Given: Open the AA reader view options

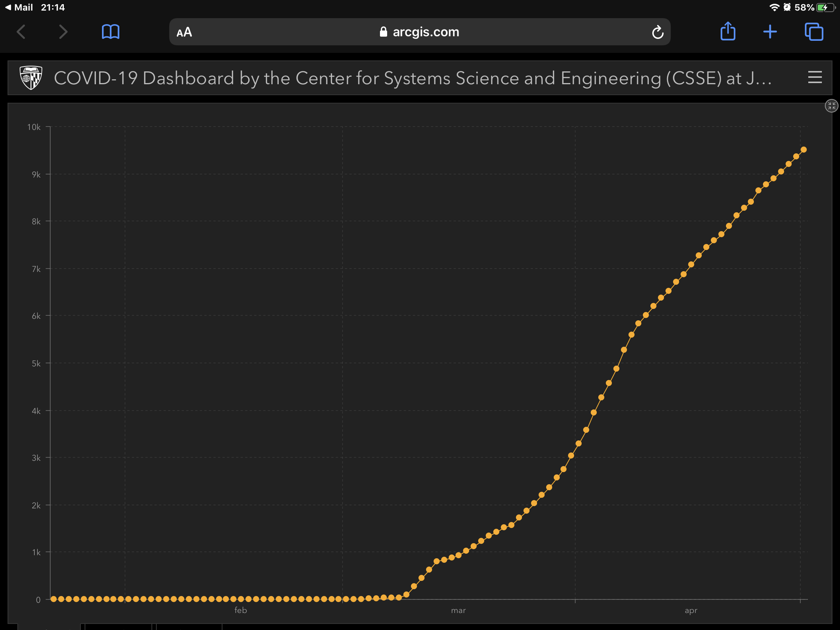Looking at the screenshot, I should click(184, 32).
